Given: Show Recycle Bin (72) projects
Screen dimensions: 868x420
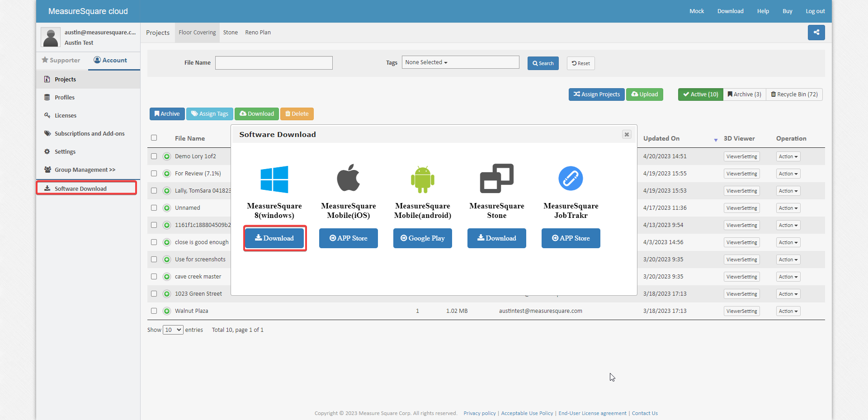Looking at the screenshot, I should (x=794, y=94).
